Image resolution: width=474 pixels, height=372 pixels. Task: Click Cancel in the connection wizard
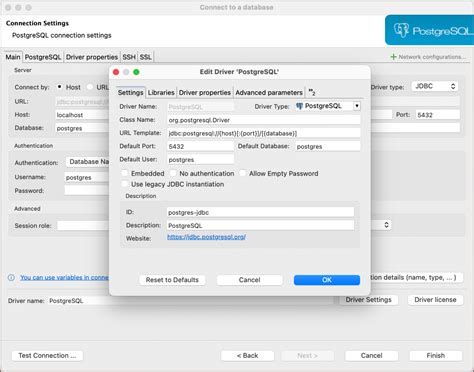(x=371, y=356)
